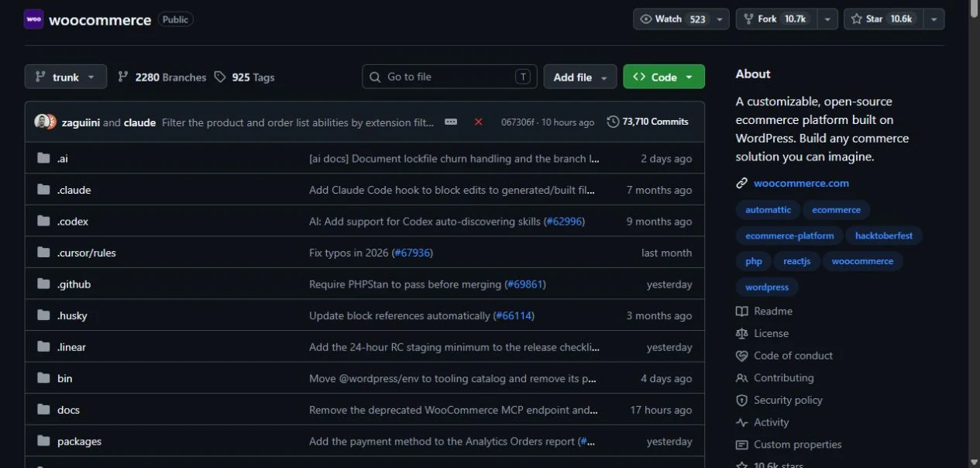The height and width of the screenshot is (468, 980).
Task: Open pull request #62996 link
Action: 564,222
